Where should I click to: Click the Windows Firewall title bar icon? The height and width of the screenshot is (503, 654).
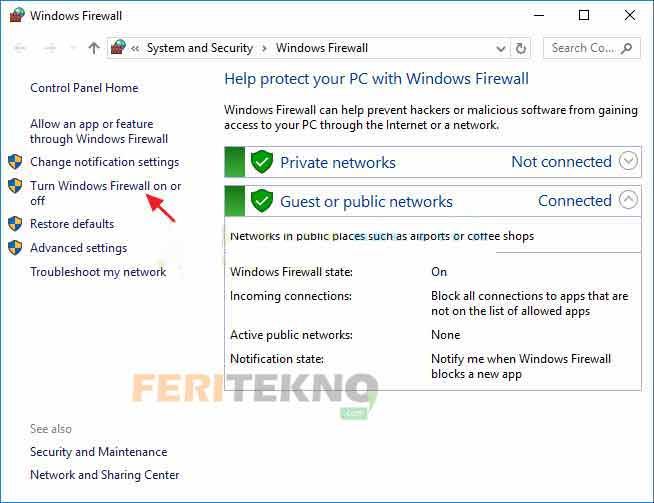[x=17, y=15]
